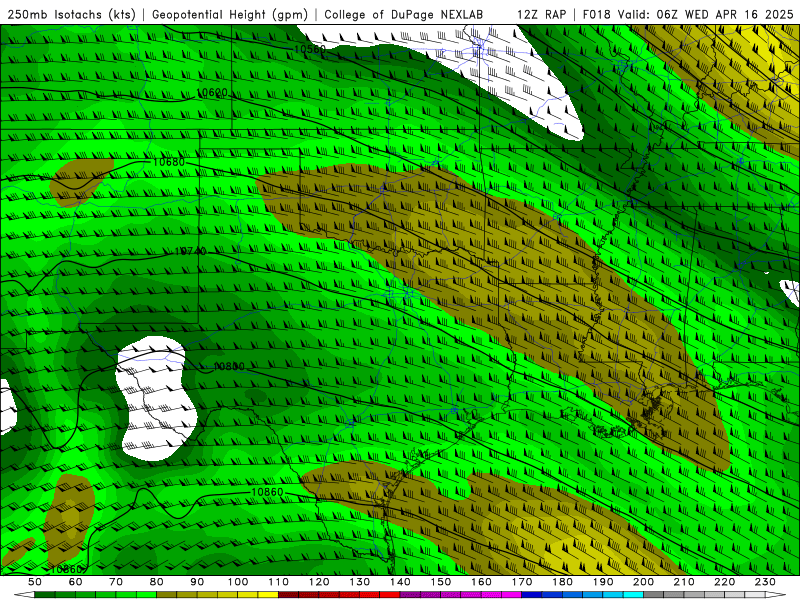
Task: Click the 50 value on the color scale
Action: point(35,582)
